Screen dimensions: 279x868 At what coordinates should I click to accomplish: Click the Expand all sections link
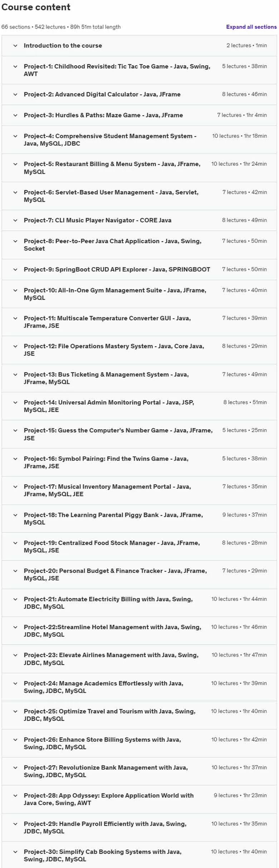251,27
